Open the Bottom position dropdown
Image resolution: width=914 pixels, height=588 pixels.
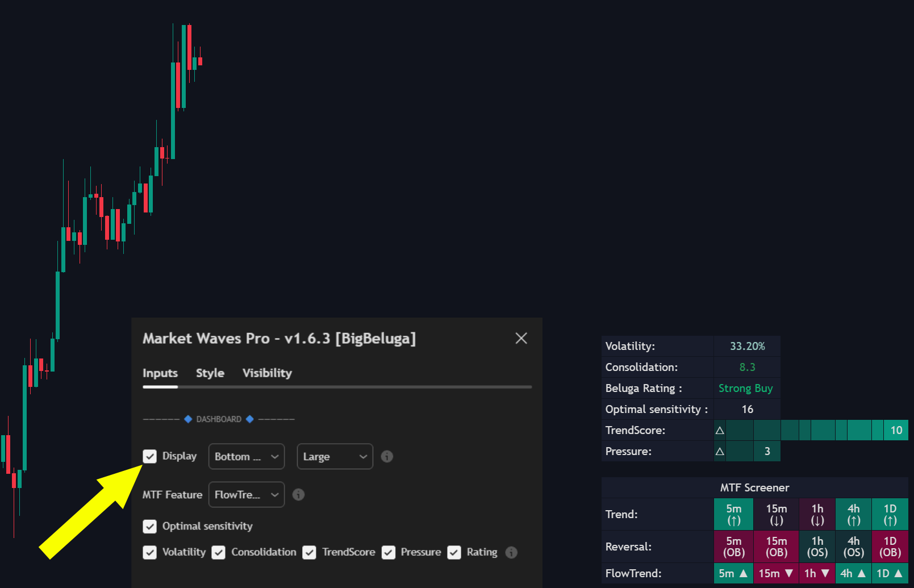[247, 456]
